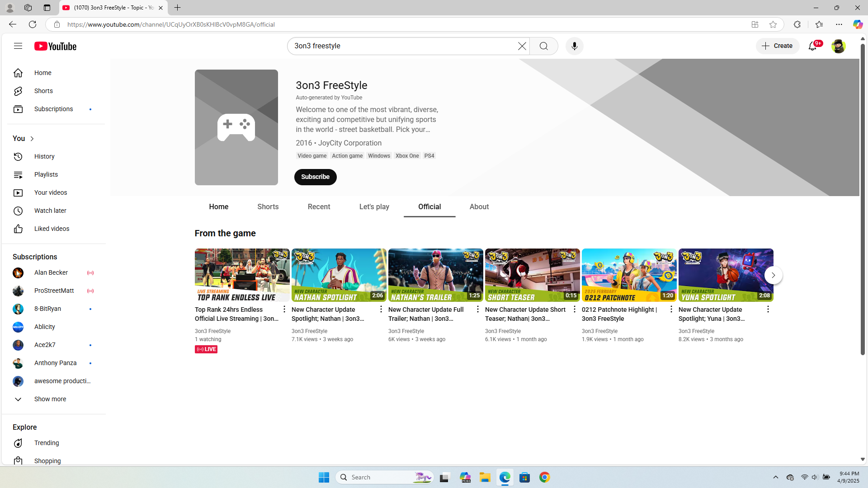Open browser extensions menu
The height and width of the screenshot is (488, 868).
point(797,24)
